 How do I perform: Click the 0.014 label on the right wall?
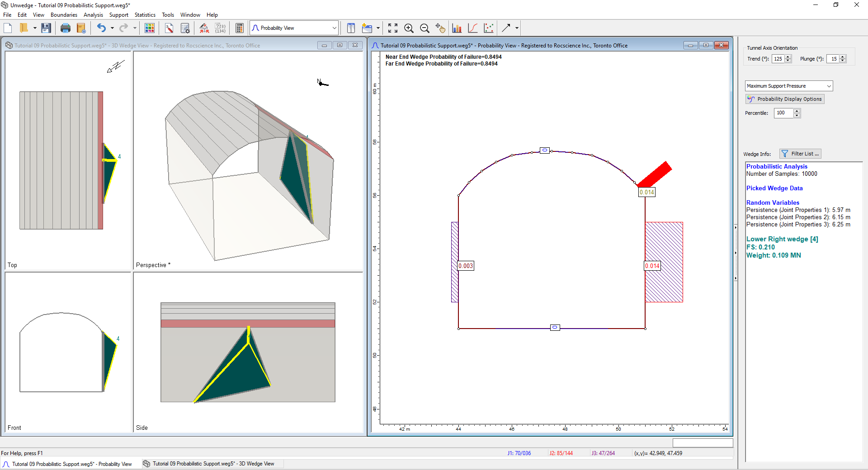click(x=652, y=266)
